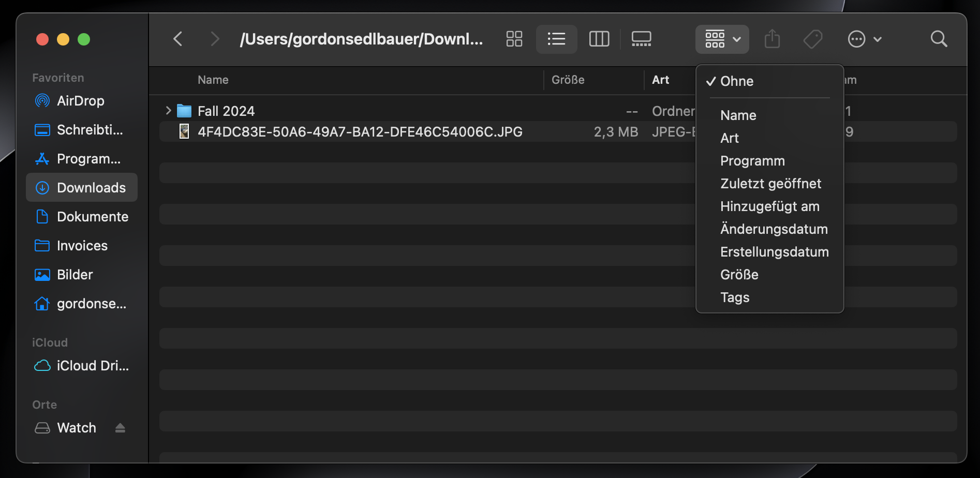
Task: Select the checked Ohne grouping option
Action: (x=736, y=81)
